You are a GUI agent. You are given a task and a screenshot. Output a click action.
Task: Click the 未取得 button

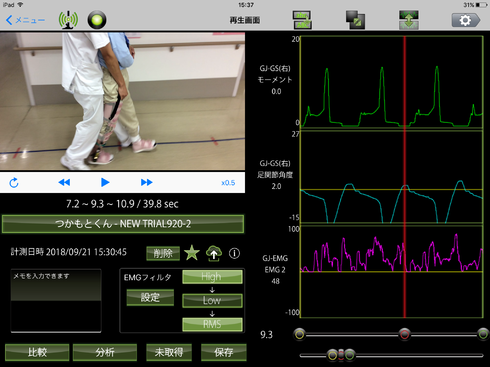point(169,352)
